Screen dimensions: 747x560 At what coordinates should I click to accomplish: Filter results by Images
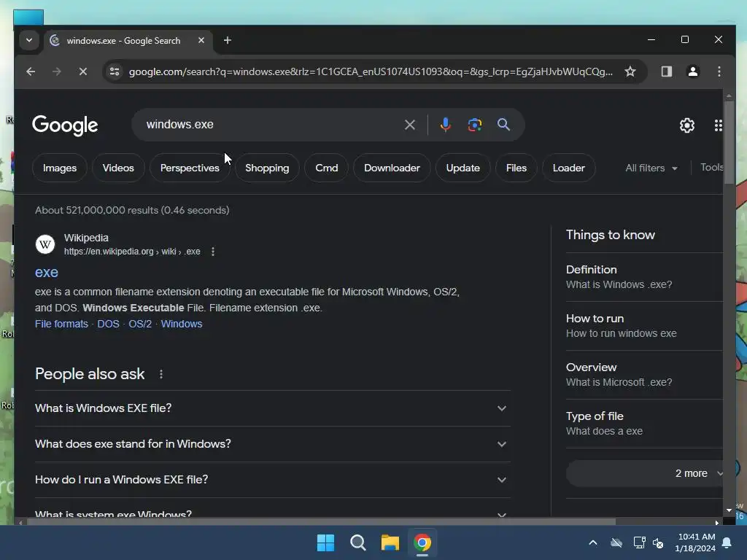[60, 168]
